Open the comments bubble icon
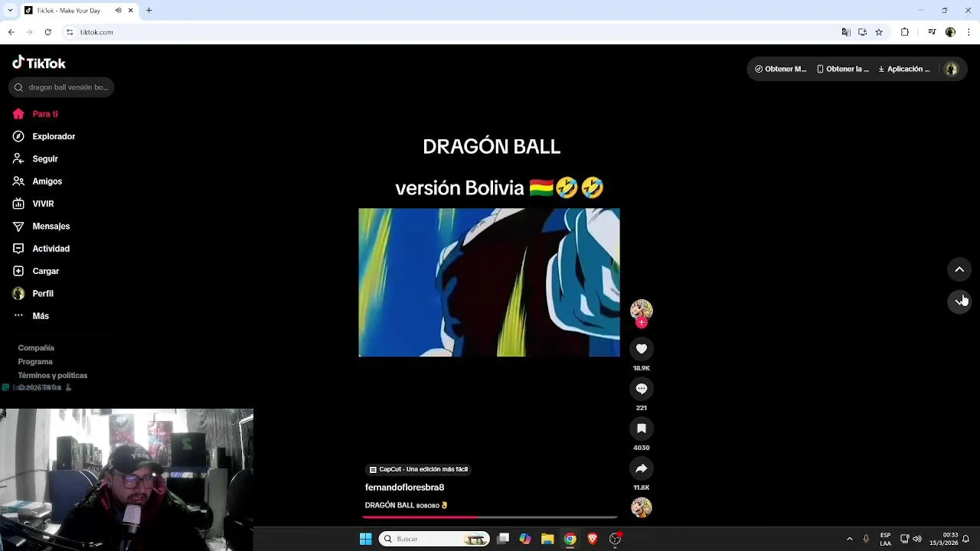The image size is (980, 551). tap(642, 389)
